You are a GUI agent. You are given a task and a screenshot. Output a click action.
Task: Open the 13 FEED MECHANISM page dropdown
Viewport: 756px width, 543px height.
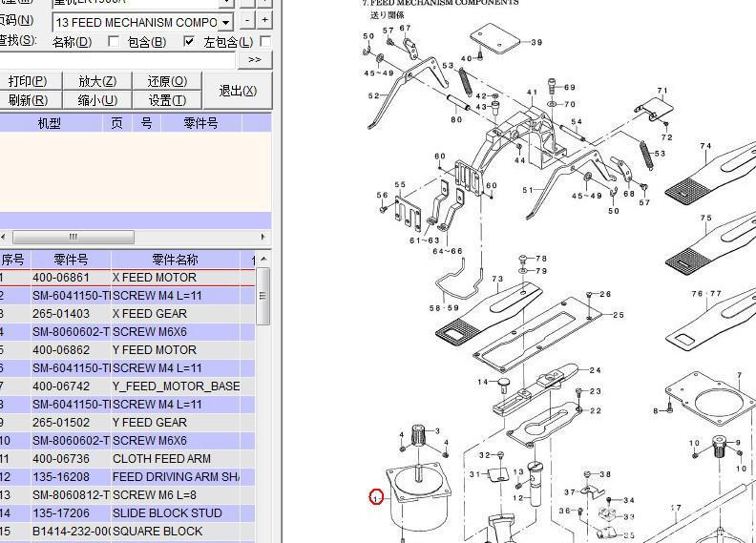coord(226,22)
